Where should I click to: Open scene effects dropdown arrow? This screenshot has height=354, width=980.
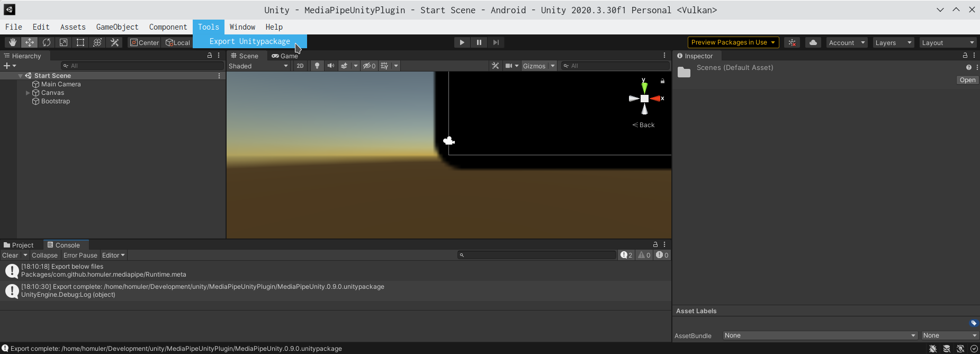355,66
